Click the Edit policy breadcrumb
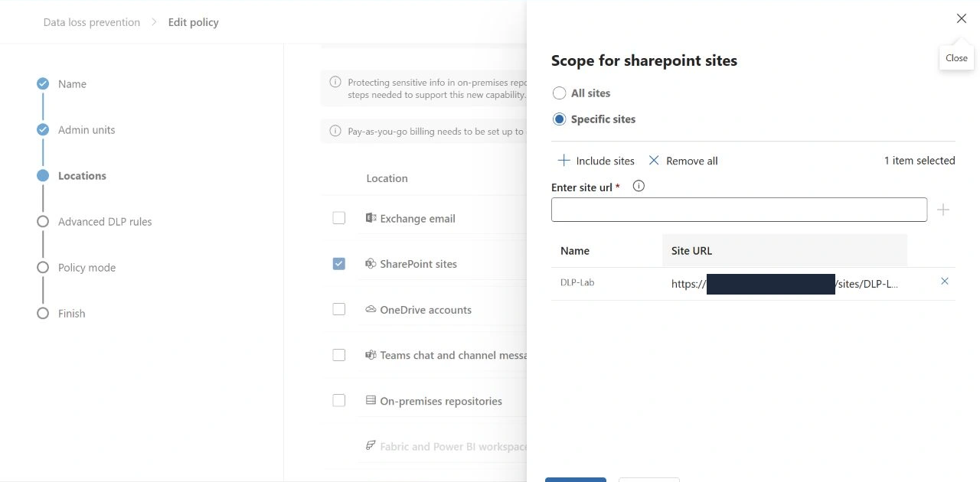Screen dimensions: 980x482 point(194,22)
